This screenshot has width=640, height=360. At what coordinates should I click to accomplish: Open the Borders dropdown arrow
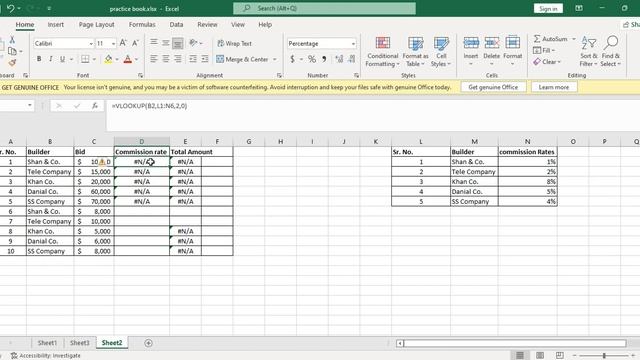point(94,59)
